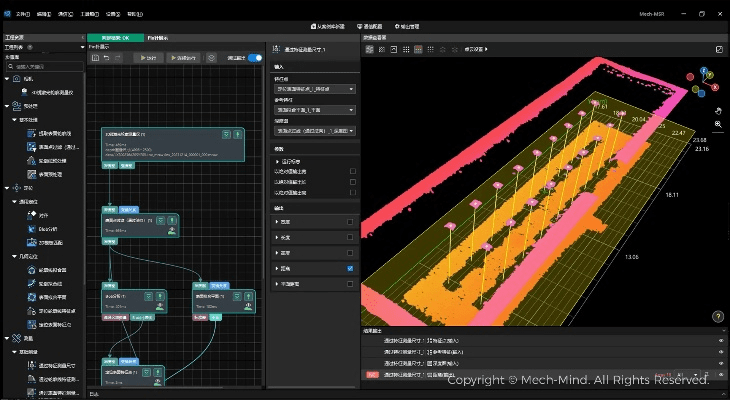Click the save icon in flow toolbar
The width and height of the screenshot is (730, 400).
coord(94,58)
